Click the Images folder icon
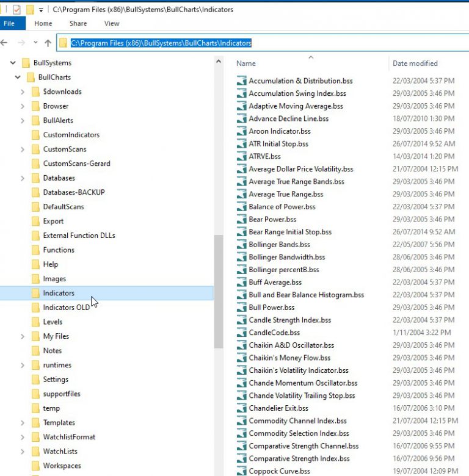 click(35, 279)
